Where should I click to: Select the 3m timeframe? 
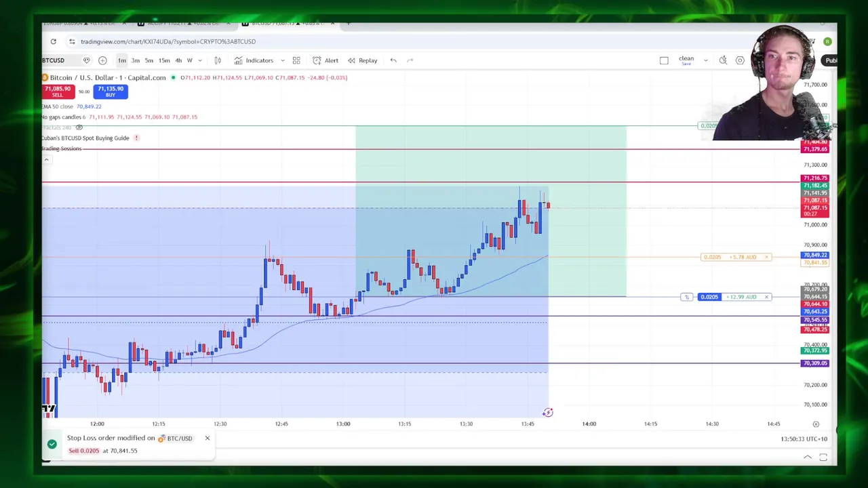point(136,60)
